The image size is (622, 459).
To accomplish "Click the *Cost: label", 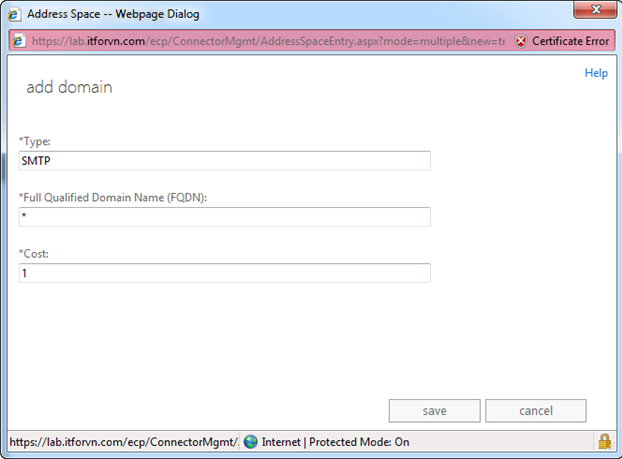I will pos(34,254).
